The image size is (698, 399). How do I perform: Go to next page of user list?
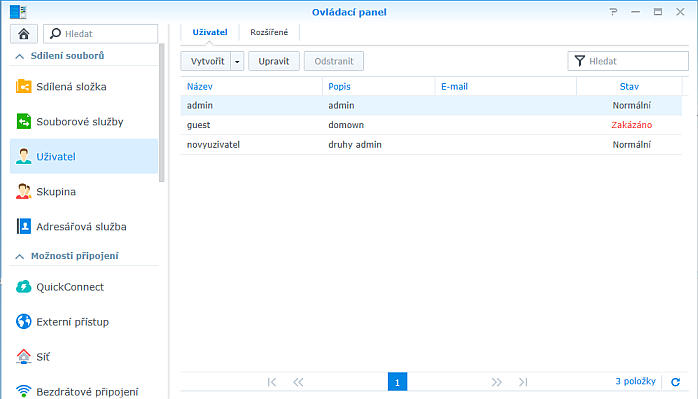point(497,382)
